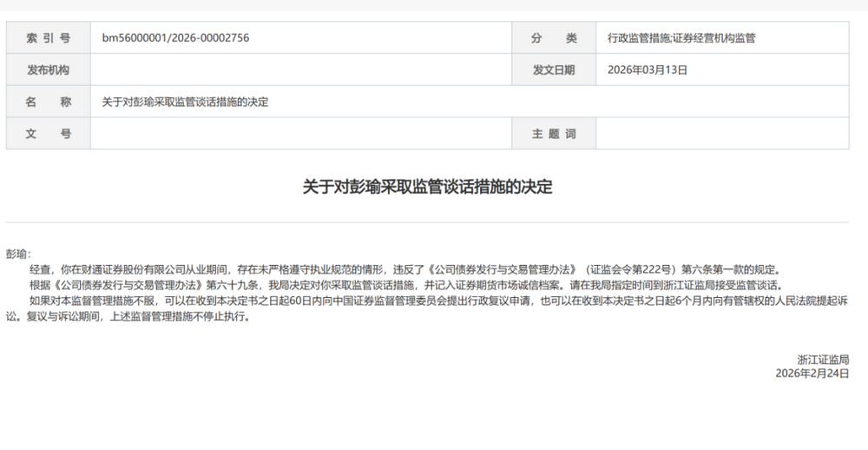Image resolution: width=868 pixels, height=450 pixels.
Task: Select category value 行政监管措施;证券经营机构监管
Action: (x=681, y=38)
